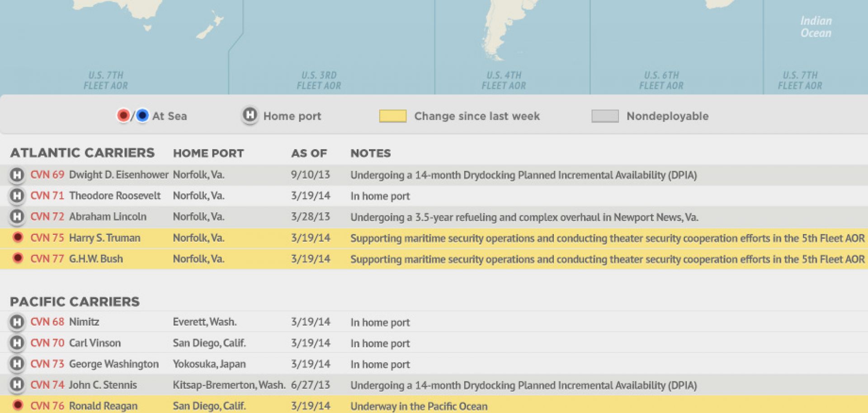Click CVN 69 hull number text
The width and height of the screenshot is (868, 413).
coord(47,175)
